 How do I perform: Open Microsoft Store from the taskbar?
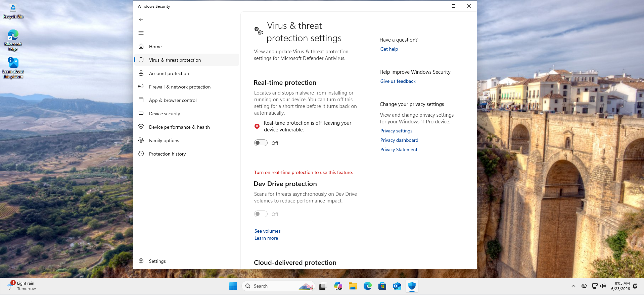382,286
